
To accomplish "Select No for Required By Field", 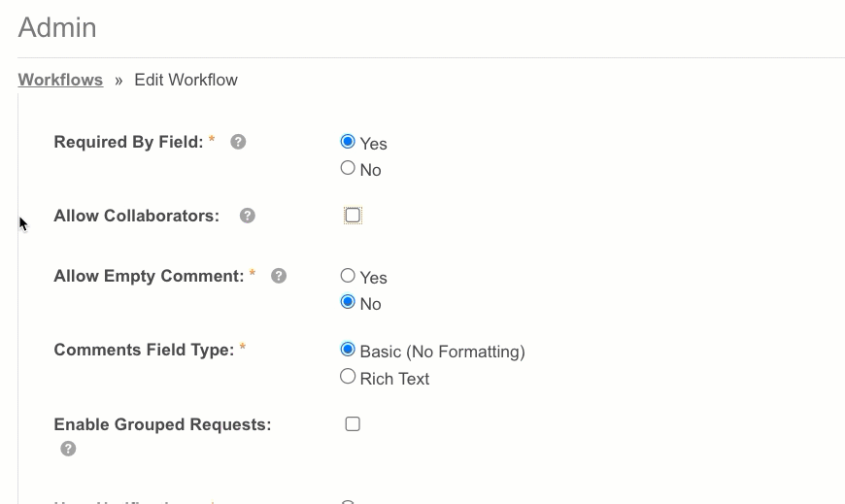I will pos(348,168).
